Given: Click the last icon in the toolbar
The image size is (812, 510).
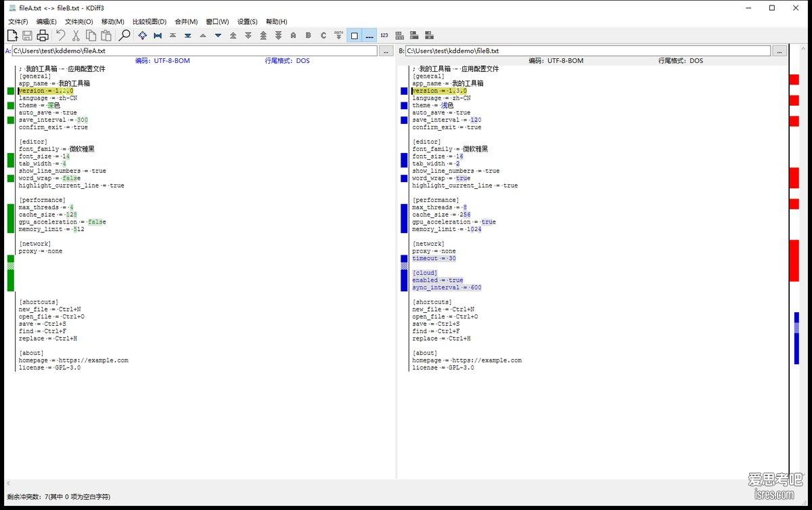Looking at the screenshot, I should tap(429, 35).
